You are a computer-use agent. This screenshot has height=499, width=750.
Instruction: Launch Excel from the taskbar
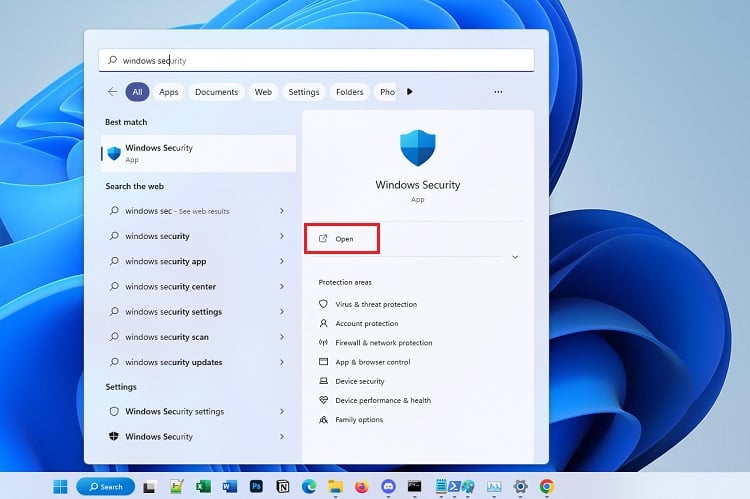[203, 487]
